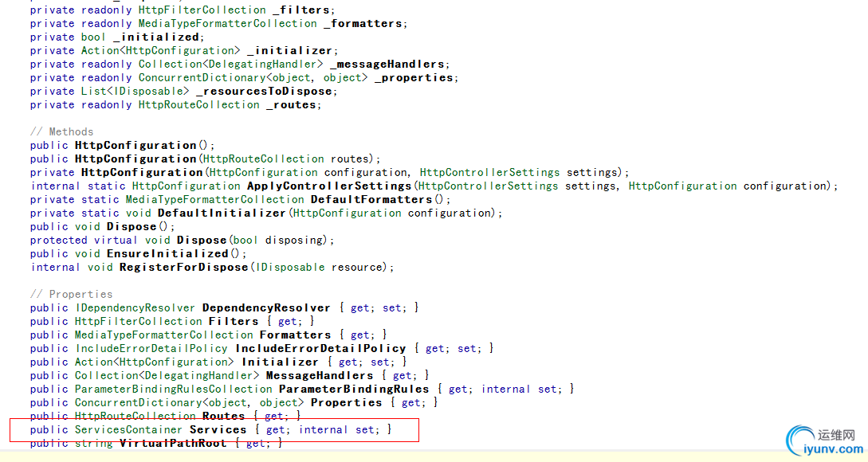The image size is (868, 462).
Task: Click ConcurrentDictionary type on the _properties line
Action: [x=202, y=77]
